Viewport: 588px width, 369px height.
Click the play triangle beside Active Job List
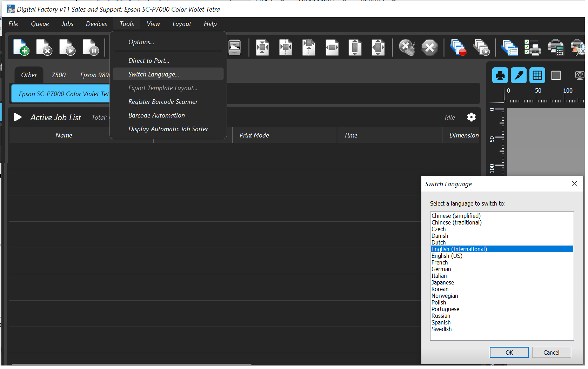tap(18, 117)
